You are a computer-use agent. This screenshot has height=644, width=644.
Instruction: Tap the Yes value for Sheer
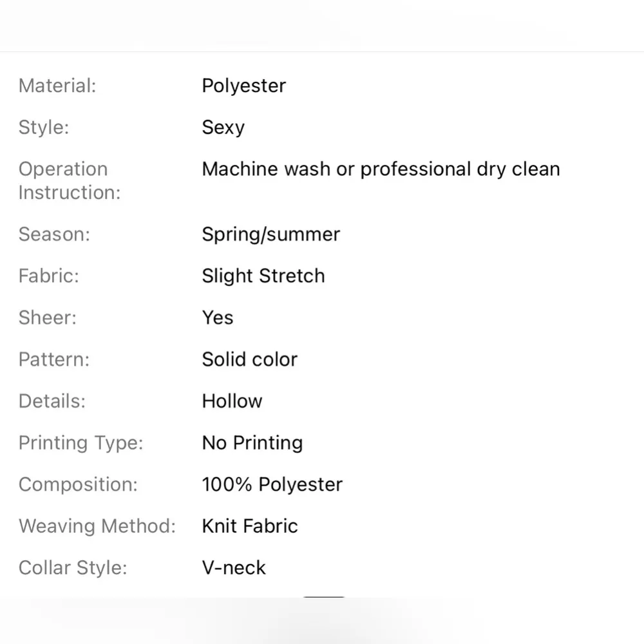(217, 318)
